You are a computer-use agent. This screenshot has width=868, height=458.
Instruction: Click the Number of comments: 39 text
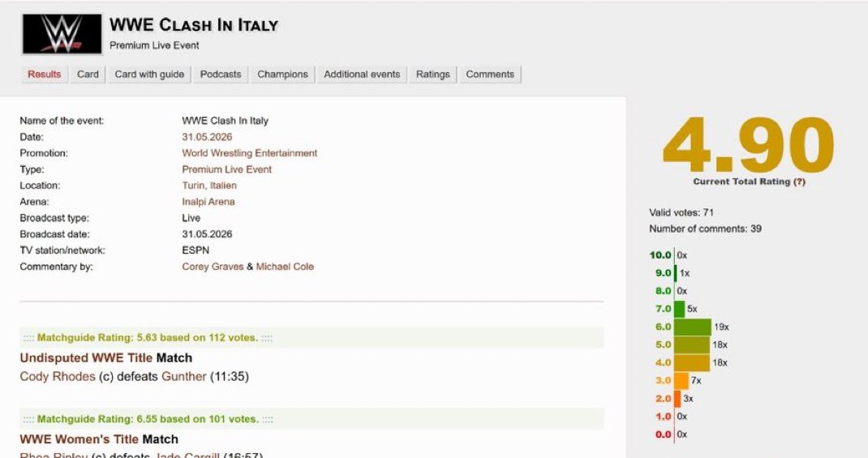point(705,229)
